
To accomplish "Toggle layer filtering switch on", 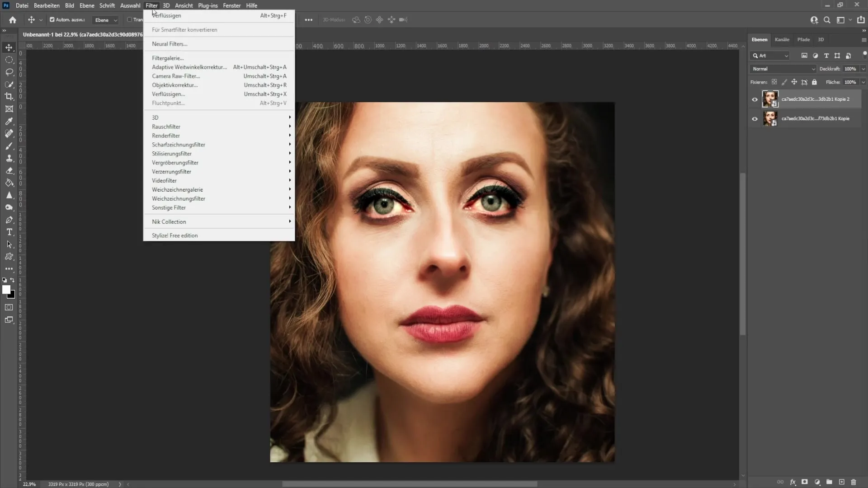I will tap(865, 55).
